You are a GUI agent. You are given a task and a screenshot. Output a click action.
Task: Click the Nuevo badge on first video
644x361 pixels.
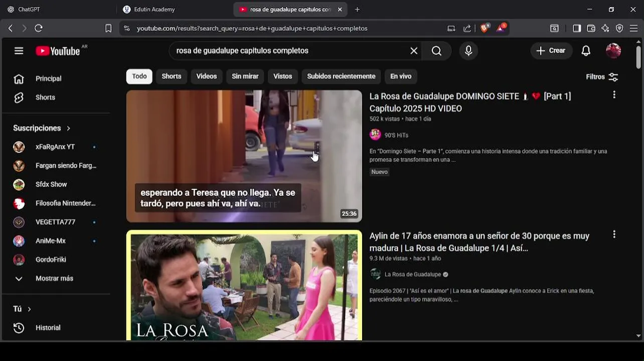(380, 171)
